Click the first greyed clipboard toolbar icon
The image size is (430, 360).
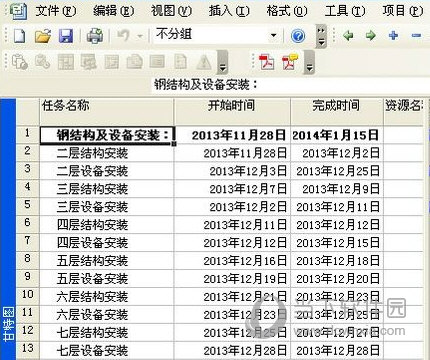tap(20, 62)
